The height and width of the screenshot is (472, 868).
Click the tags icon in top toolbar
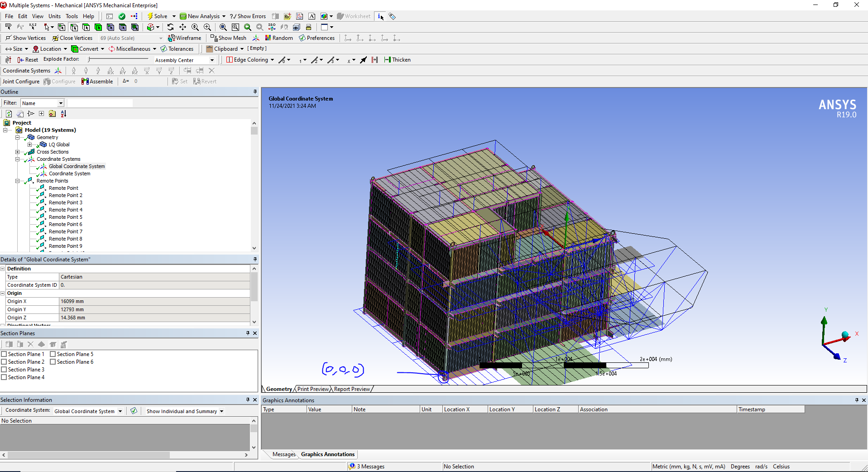tap(392, 16)
